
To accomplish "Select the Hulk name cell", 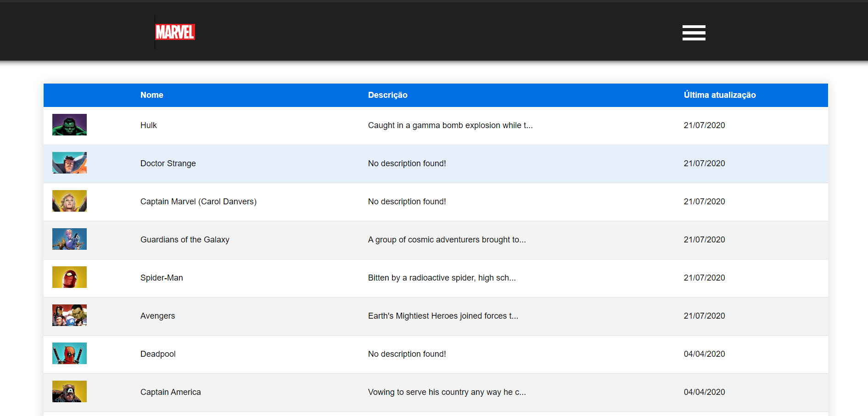I will coord(149,125).
